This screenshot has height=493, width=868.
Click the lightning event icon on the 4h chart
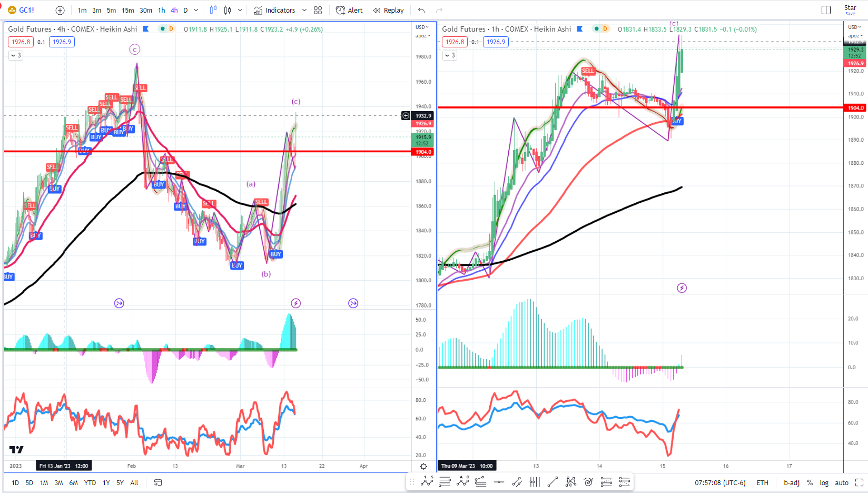click(296, 303)
